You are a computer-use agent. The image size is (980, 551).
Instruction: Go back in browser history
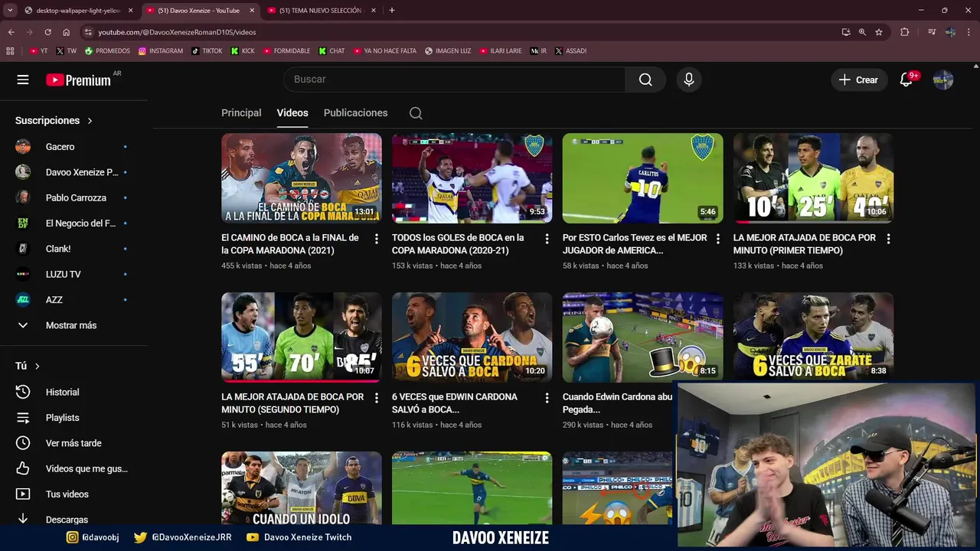pyautogui.click(x=11, y=32)
